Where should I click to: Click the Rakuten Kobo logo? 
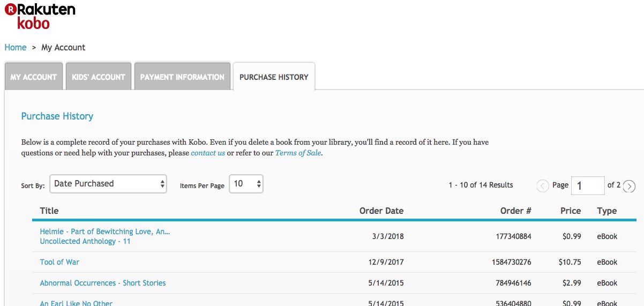point(40,16)
